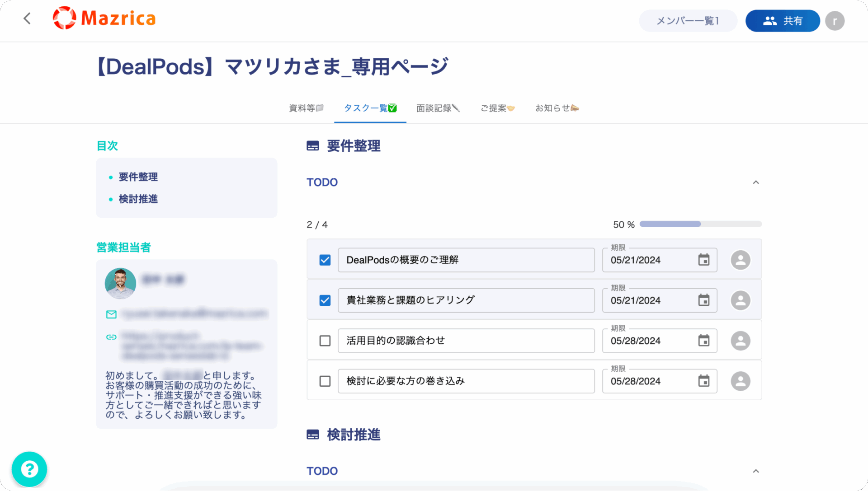868x491 pixels.
Task: Click 05/21/2024 deadline of 貴社業務と課題のヒアリング
Action: pos(636,300)
